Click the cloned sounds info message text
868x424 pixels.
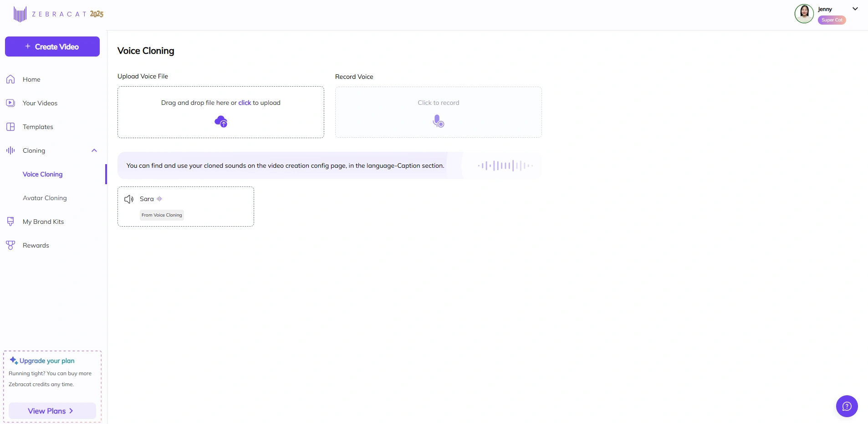pos(285,165)
